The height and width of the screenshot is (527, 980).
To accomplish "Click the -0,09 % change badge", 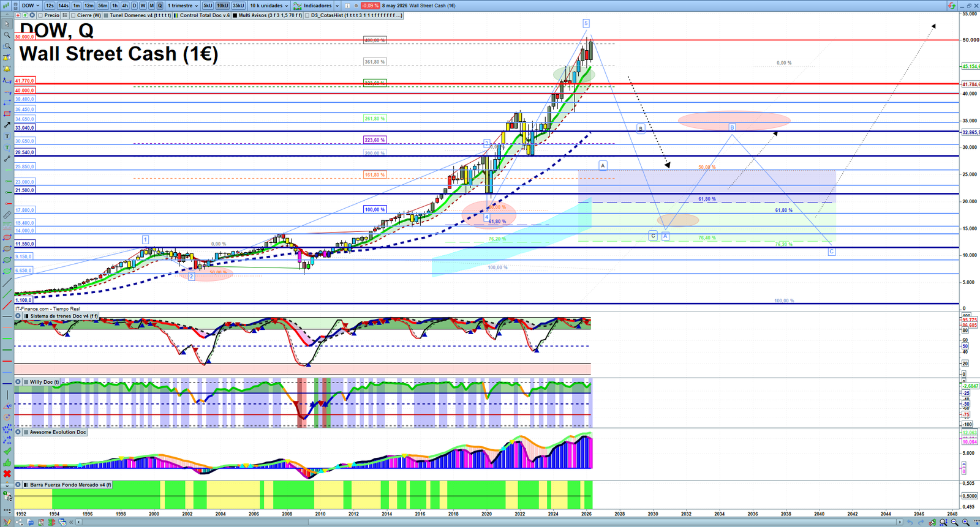I will pyautogui.click(x=370, y=6).
